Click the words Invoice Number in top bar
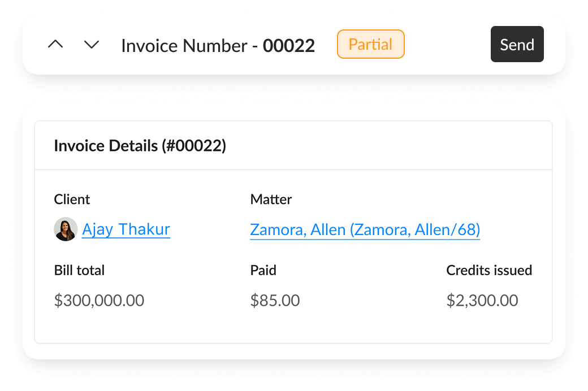The image size is (588, 391). (x=184, y=45)
